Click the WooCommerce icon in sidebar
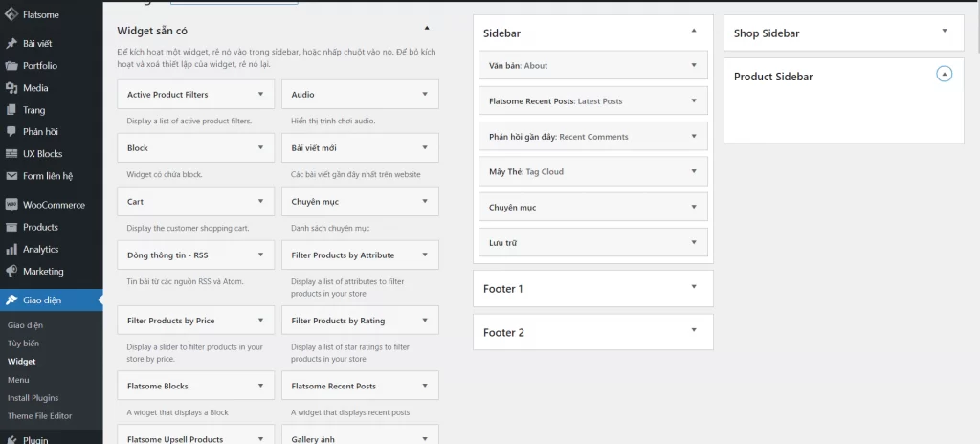This screenshot has width=980, height=444. coord(11,205)
